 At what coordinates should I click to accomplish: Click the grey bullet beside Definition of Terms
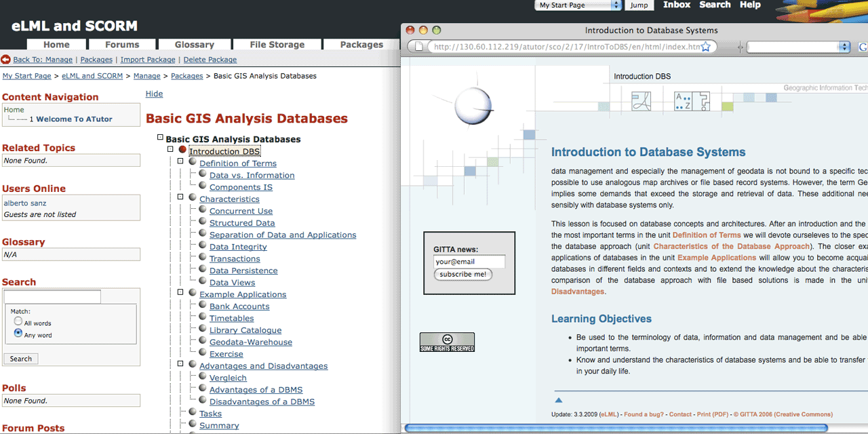click(x=193, y=161)
